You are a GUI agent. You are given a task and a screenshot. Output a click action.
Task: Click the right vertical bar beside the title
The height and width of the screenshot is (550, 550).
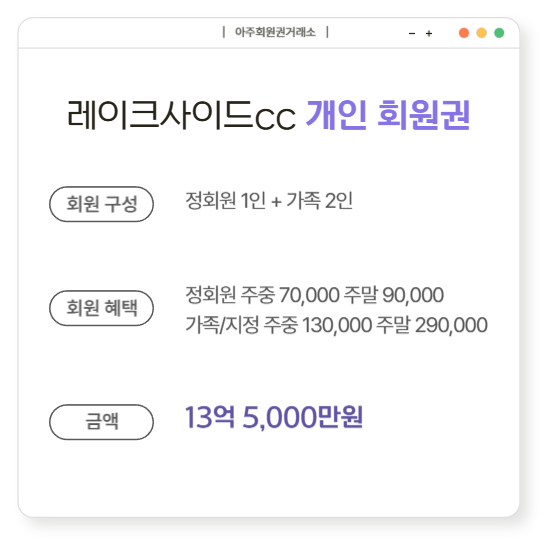327,32
